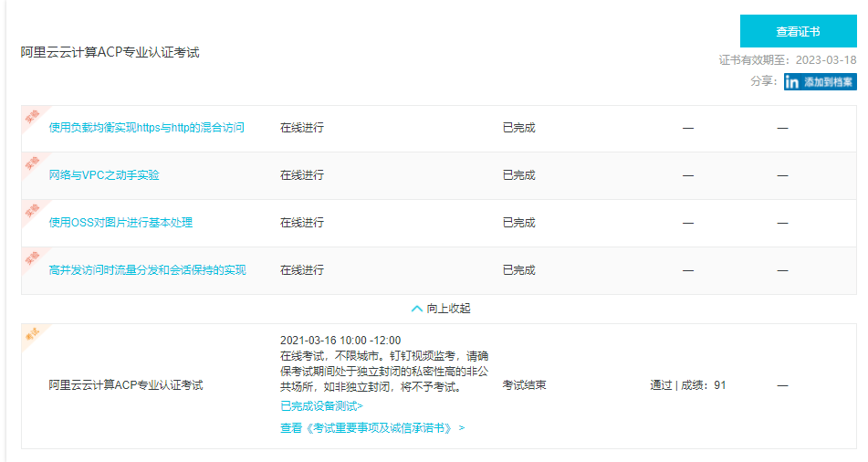The height and width of the screenshot is (462, 868).
Task: Click the upward chevron beside 向上收起
Action: [x=417, y=309]
